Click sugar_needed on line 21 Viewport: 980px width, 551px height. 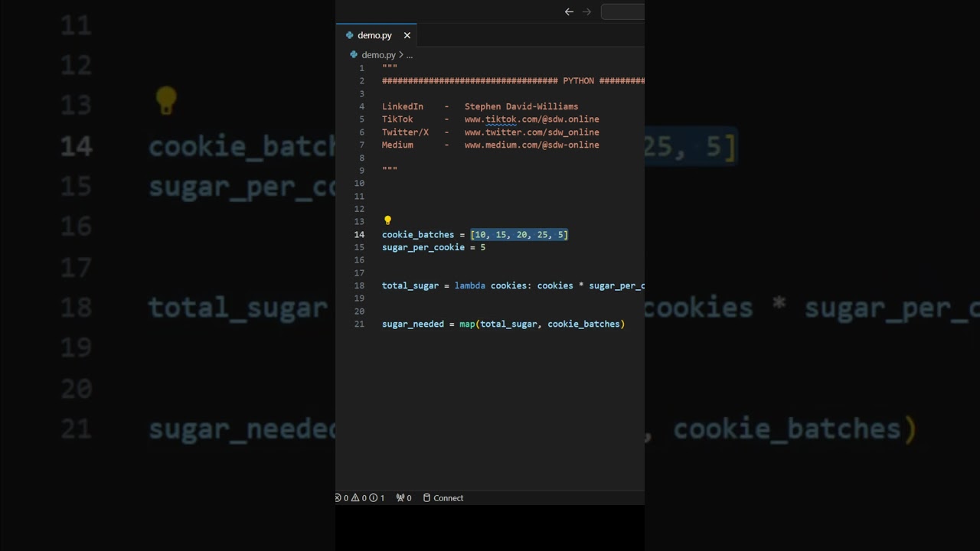coord(413,324)
